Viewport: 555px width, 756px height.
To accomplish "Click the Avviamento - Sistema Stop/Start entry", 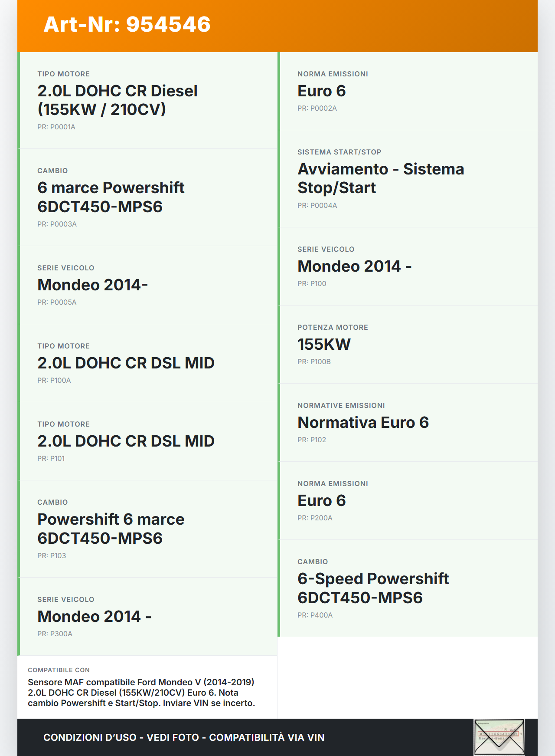I will [x=380, y=178].
